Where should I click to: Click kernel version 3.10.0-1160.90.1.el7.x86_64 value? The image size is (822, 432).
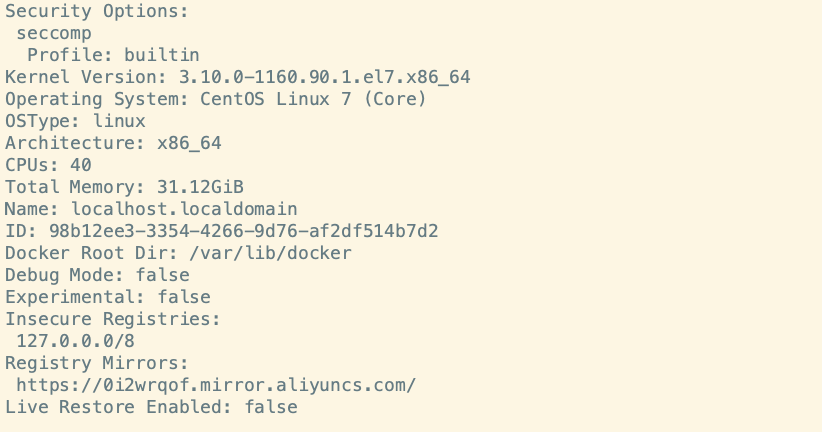325,77
